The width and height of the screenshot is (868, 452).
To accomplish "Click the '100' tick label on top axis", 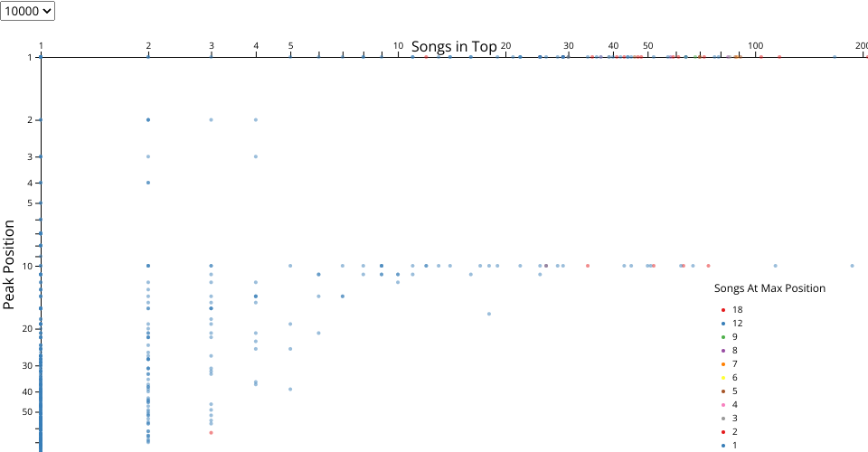I will click(756, 45).
